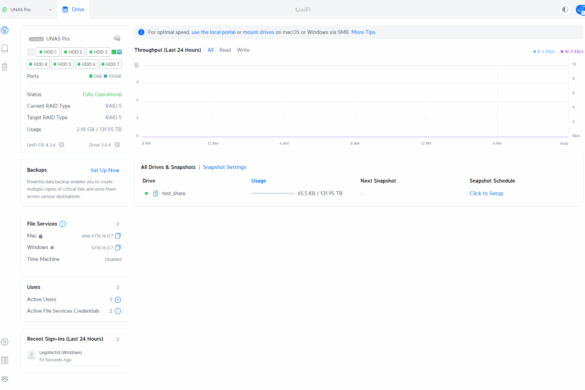Open the More Tips link
The width and height of the screenshot is (585, 390).
coord(363,32)
